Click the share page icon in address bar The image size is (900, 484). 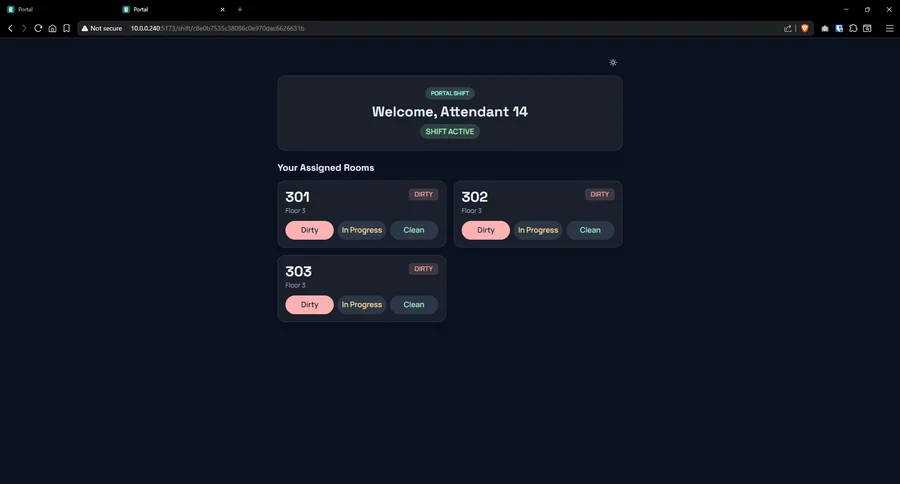pos(788,28)
